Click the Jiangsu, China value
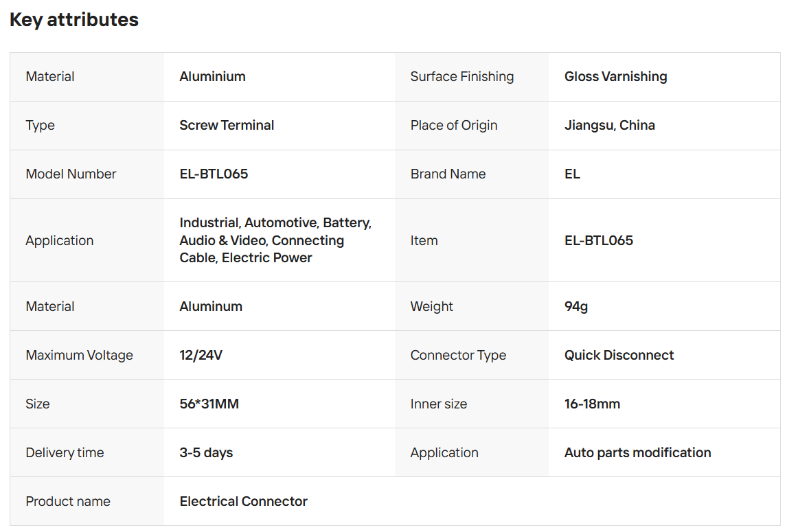This screenshot has height=532, width=787. pos(609,126)
